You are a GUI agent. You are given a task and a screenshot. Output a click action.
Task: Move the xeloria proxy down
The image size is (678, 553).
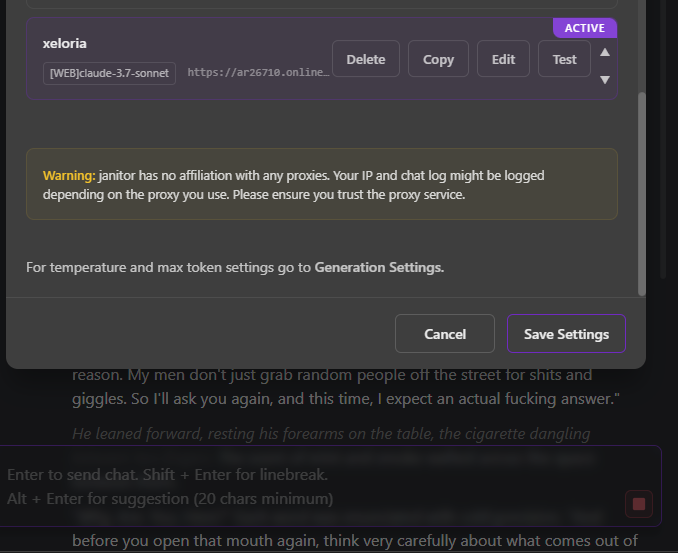tap(604, 79)
